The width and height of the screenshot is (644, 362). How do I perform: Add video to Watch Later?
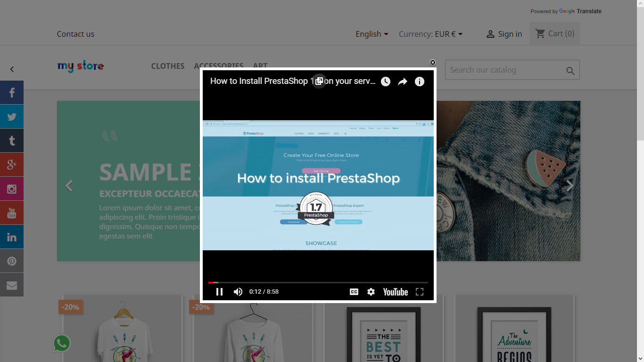(386, 82)
